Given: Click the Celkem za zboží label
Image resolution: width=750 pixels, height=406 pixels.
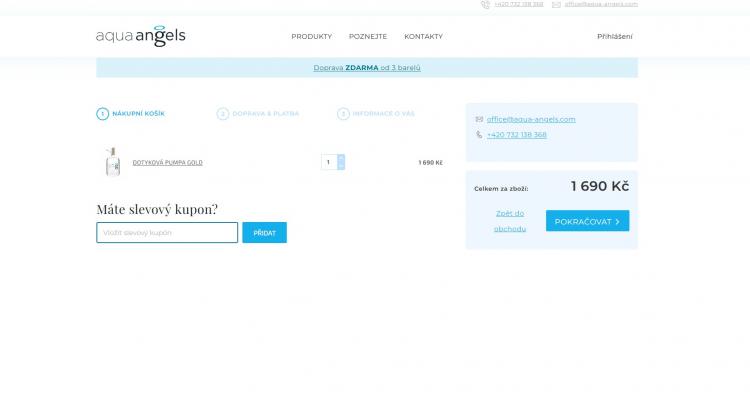Looking at the screenshot, I should (x=501, y=189).
